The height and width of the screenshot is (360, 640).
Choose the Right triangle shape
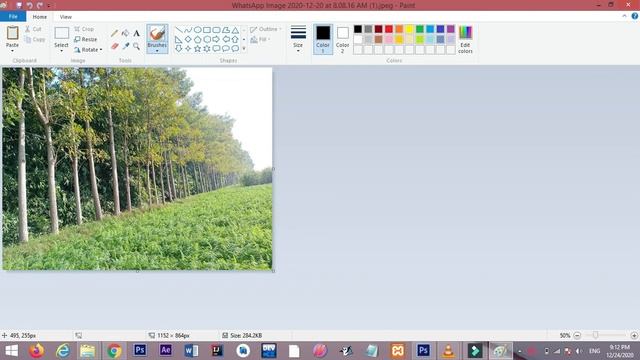tap(178, 39)
